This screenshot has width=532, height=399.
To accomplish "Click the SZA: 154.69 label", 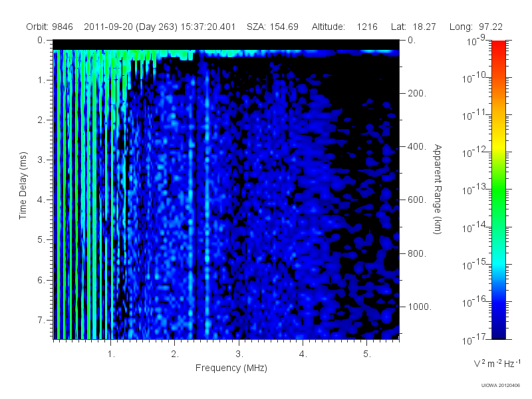I will tap(273, 27).
